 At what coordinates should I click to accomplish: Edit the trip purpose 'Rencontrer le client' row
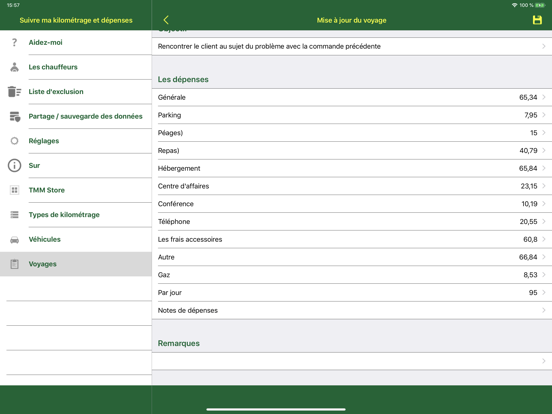tap(352, 46)
